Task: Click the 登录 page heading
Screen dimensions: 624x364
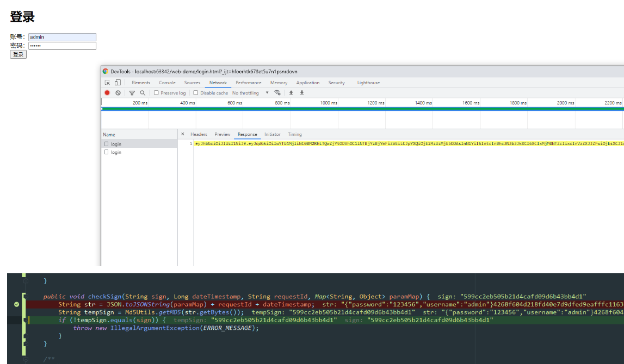Action: point(22,17)
